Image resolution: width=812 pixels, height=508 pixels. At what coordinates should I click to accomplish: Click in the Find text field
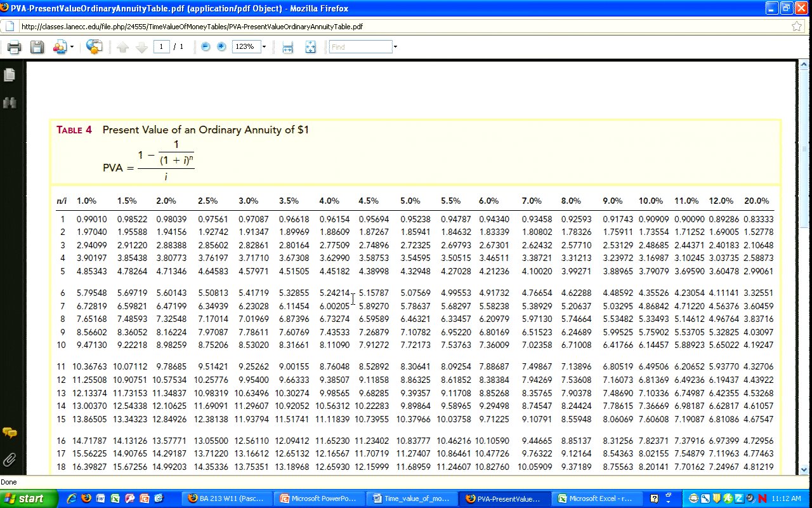[x=360, y=47]
